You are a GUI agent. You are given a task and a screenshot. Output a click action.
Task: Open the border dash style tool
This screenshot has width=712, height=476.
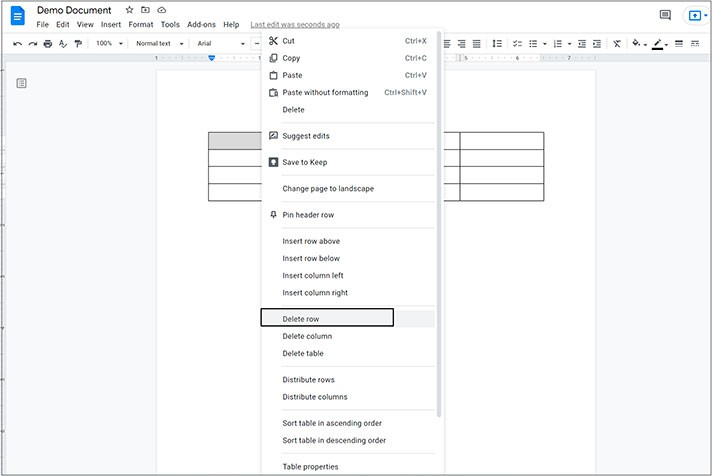tap(695, 44)
